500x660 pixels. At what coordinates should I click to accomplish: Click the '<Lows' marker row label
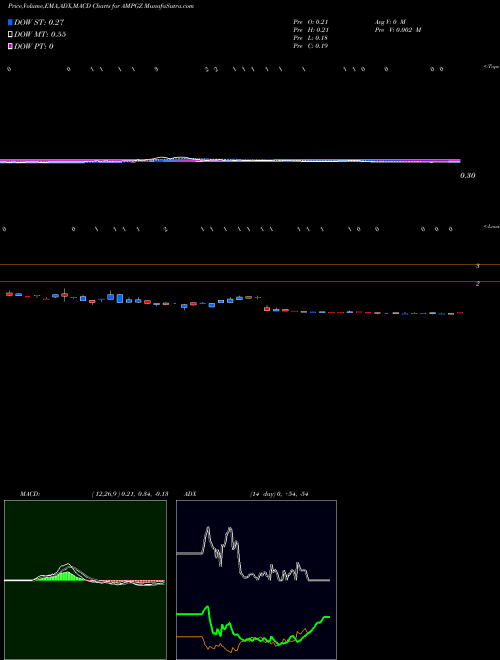tap(492, 226)
